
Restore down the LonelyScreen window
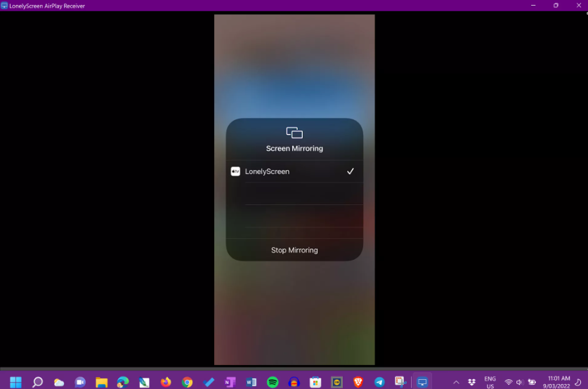556,5
